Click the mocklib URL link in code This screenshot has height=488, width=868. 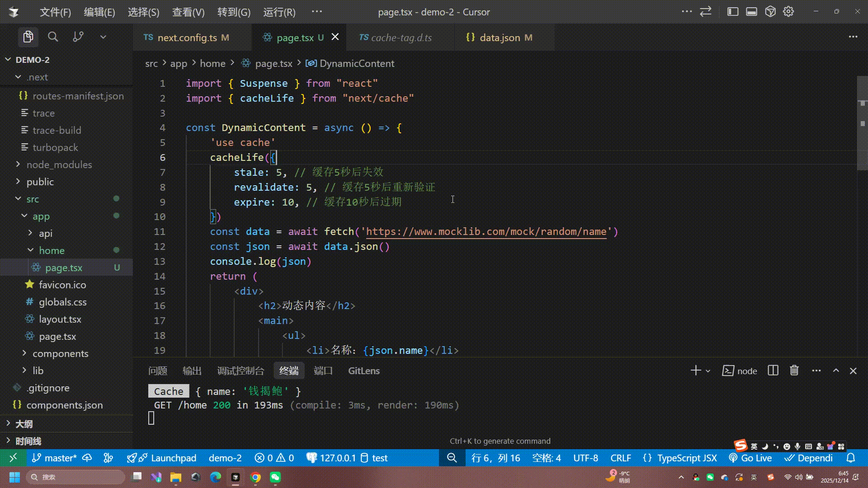point(486,232)
